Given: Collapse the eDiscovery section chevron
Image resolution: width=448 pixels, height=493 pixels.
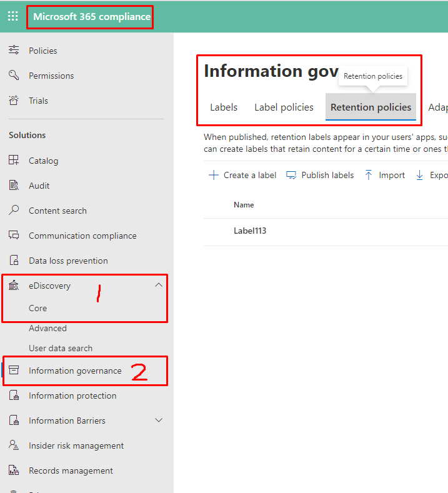Looking at the screenshot, I should 159,285.
